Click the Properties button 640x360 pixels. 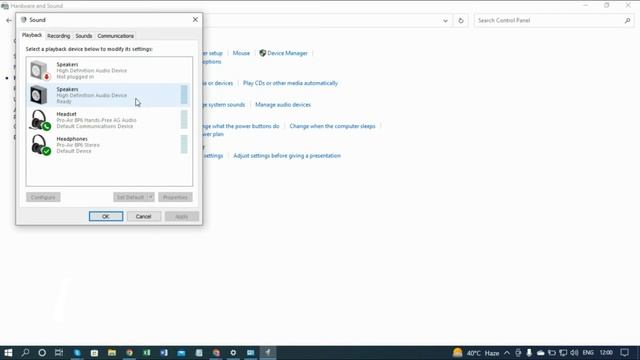[175, 197]
